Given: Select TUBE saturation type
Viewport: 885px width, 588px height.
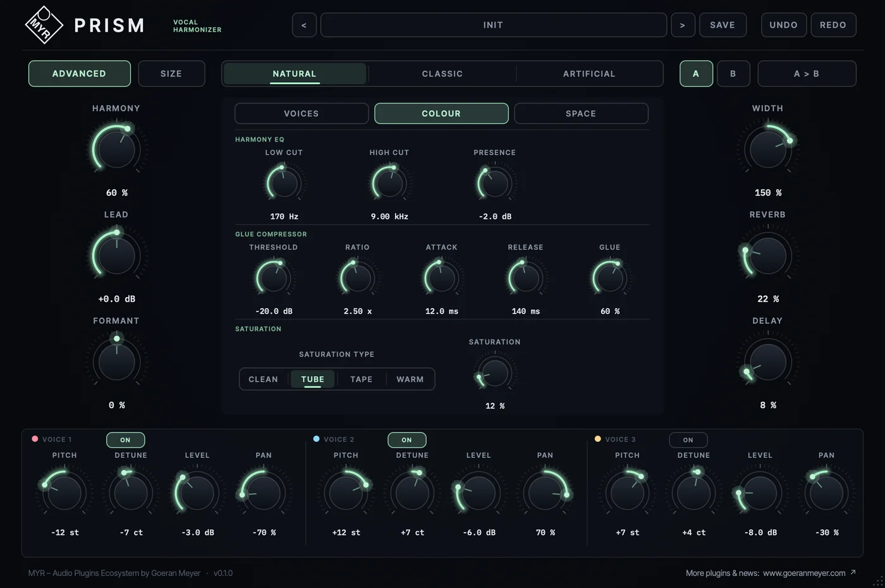Looking at the screenshot, I should tap(313, 379).
